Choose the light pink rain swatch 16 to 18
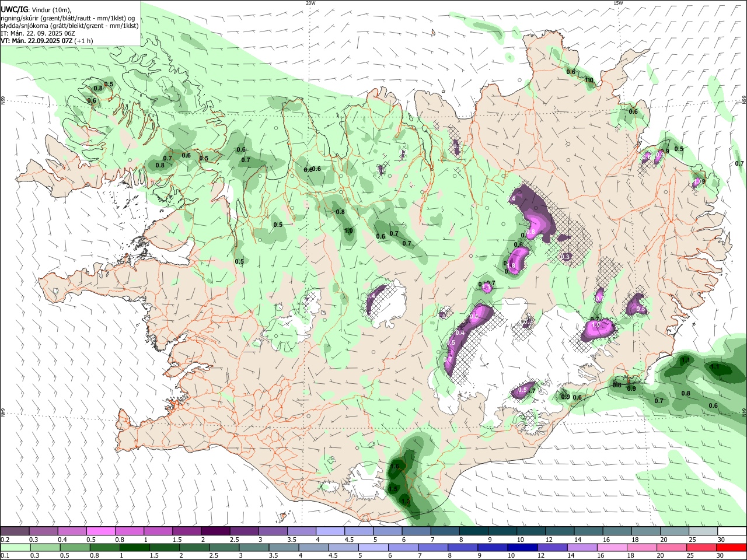 612,548
